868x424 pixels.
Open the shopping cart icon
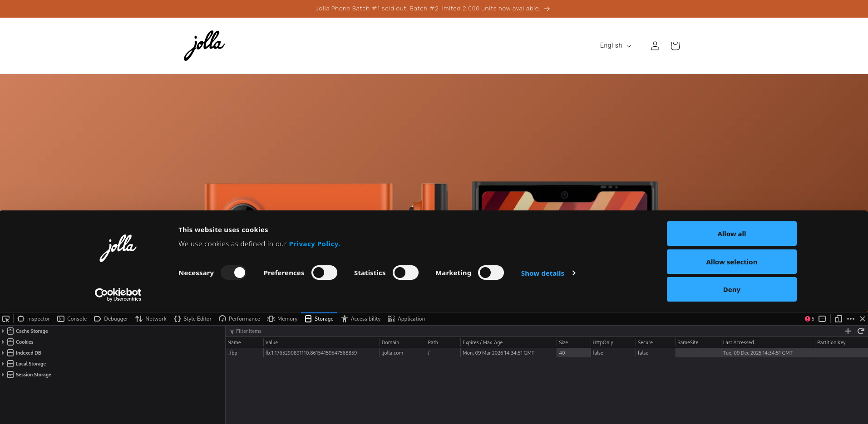click(x=675, y=46)
